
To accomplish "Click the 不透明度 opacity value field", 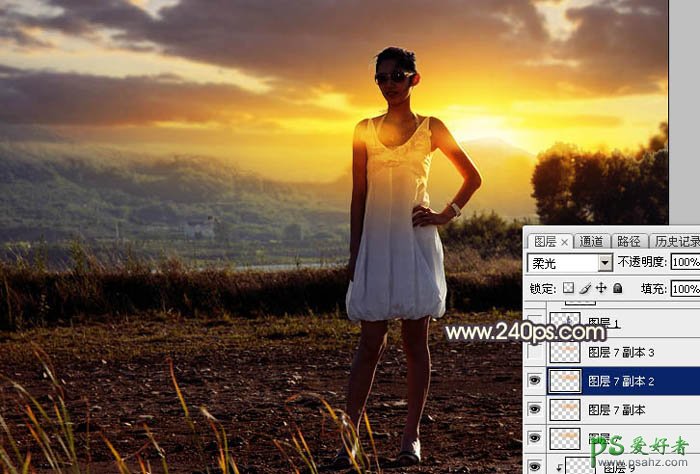I will (x=685, y=263).
